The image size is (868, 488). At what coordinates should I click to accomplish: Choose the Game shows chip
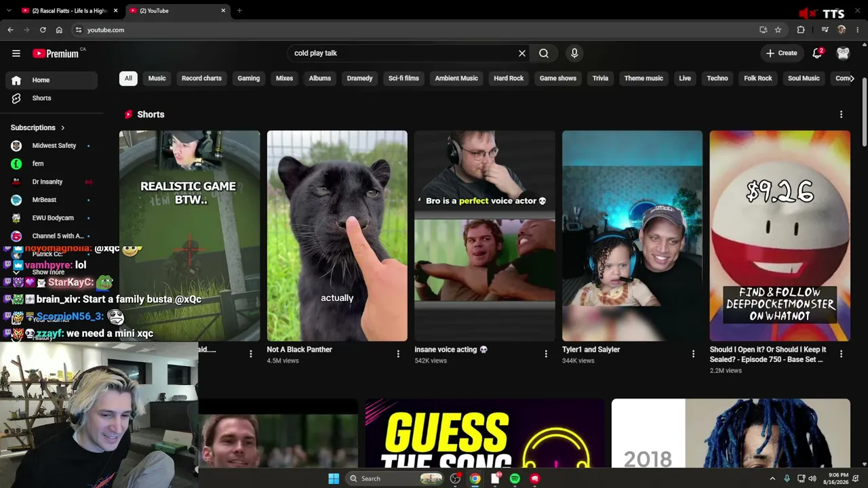[558, 78]
